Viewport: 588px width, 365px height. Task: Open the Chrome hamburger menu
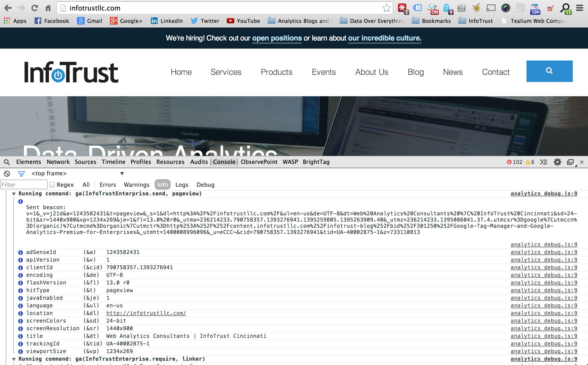pos(580,8)
